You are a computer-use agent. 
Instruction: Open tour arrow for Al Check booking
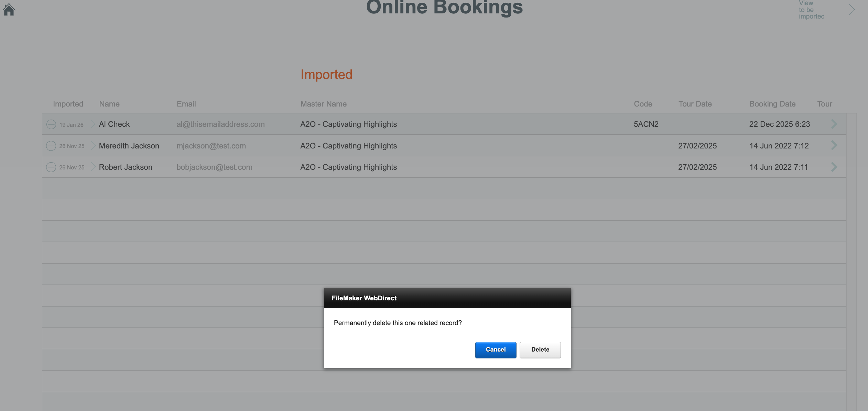(x=834, y=124)
